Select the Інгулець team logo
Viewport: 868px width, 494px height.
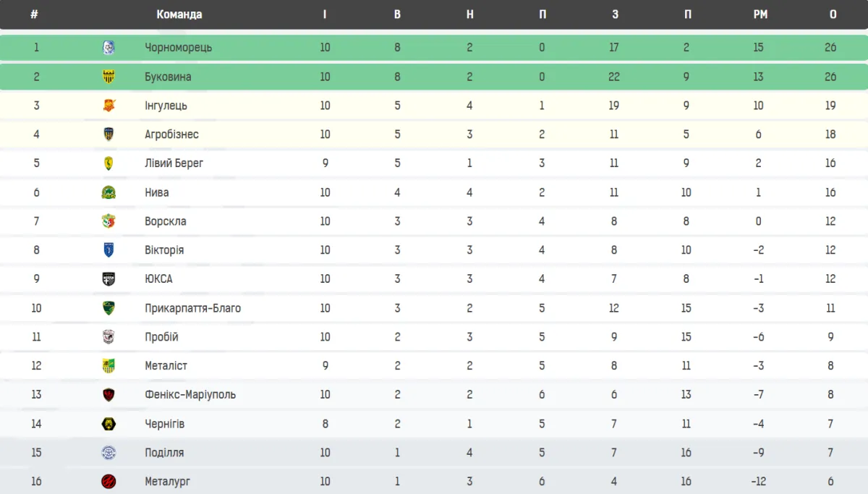(x=109, y=106)
